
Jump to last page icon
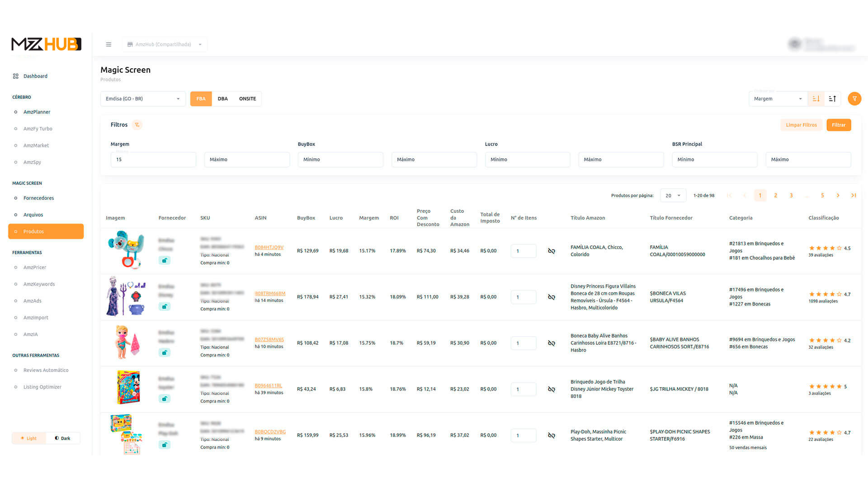[x=854, y=195]
